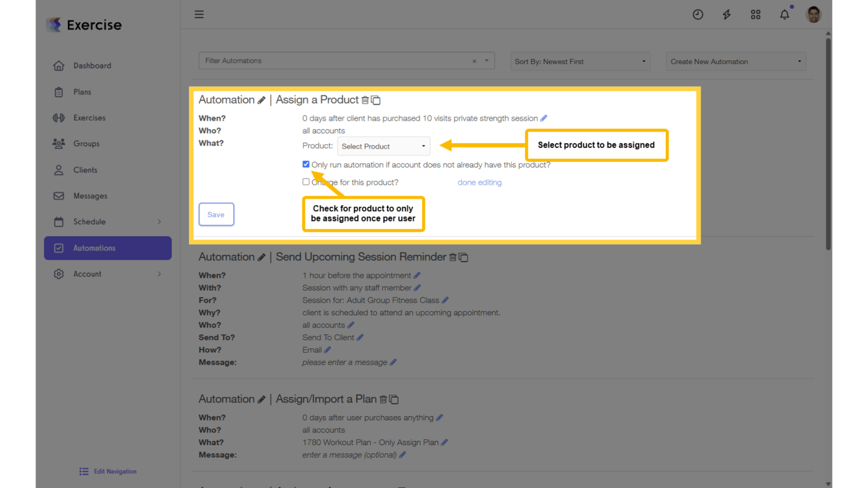
Task: Open the Sort By Newest First dropdown
Action: coord(579,61)
